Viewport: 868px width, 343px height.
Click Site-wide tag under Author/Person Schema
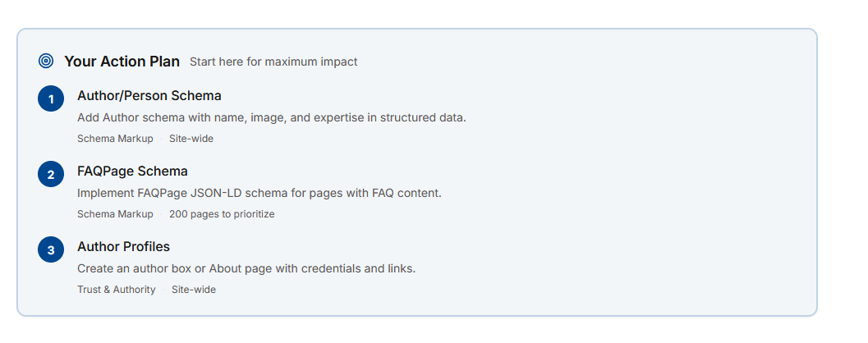tap(191, 139)
